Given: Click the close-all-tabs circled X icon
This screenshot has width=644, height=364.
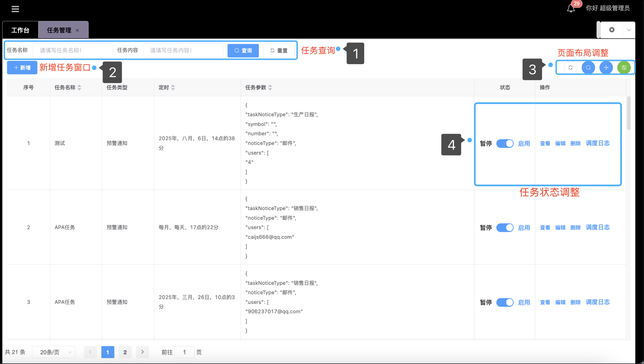Looking at the screenshot, I should [612, 30].
